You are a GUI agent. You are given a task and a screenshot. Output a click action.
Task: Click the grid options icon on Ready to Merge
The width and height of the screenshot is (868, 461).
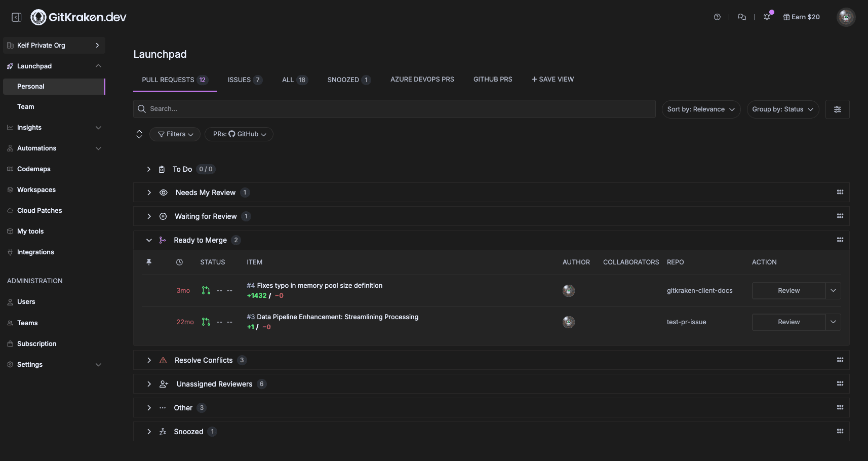click(840, 240)
